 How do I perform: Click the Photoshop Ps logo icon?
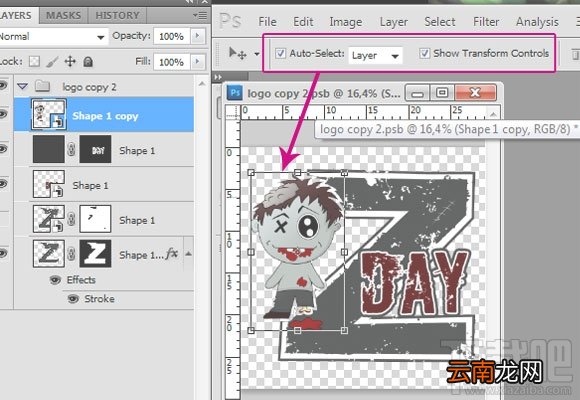point(230,21)
